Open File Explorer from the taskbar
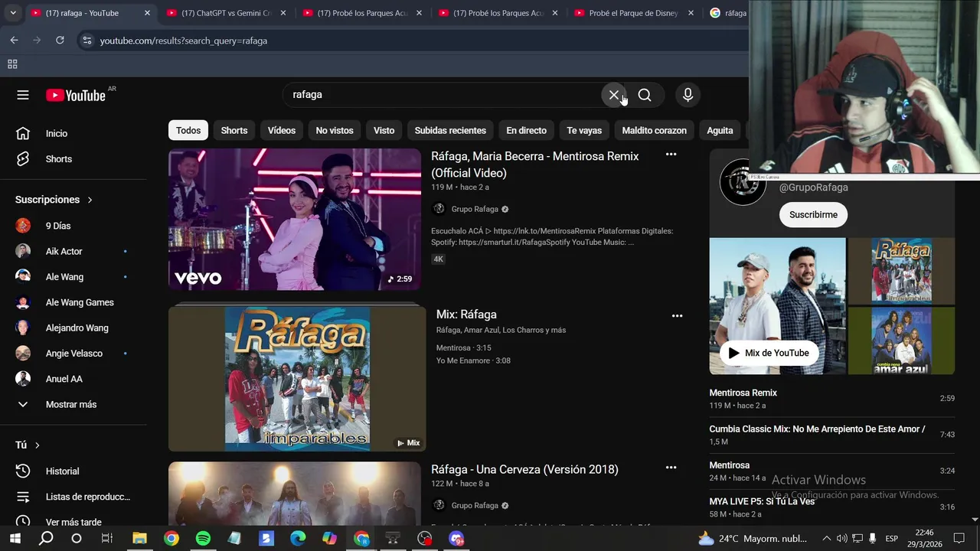This screenshot has height=551, width=980. pos(139,539)
